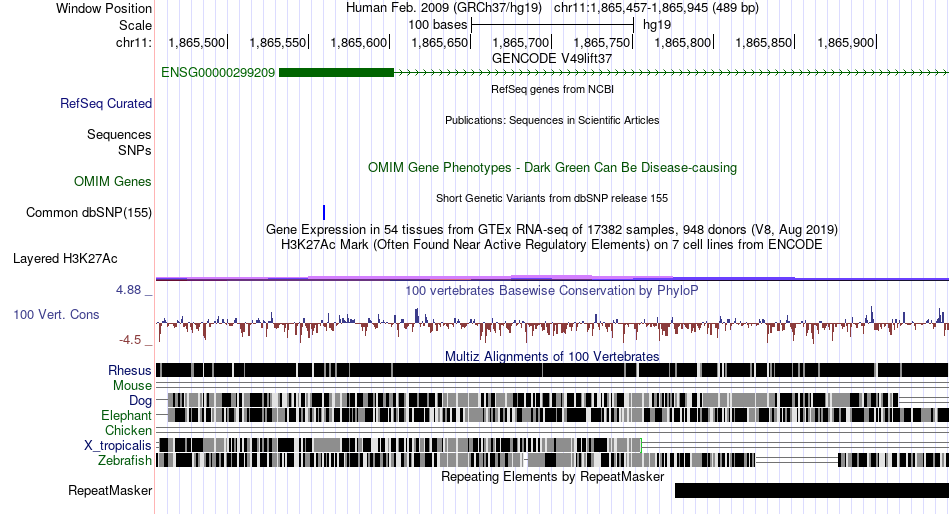The image size is (950, 514).
Task: Click the 100 vertebrates Basewise Conservation title
Action: pos(552,290)
